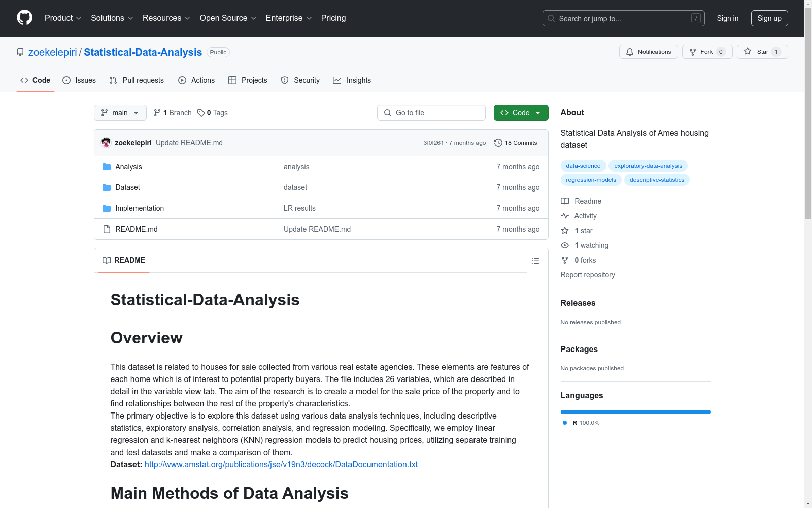
Task: Open the Pricing page
Action: [x=333, y=18]
